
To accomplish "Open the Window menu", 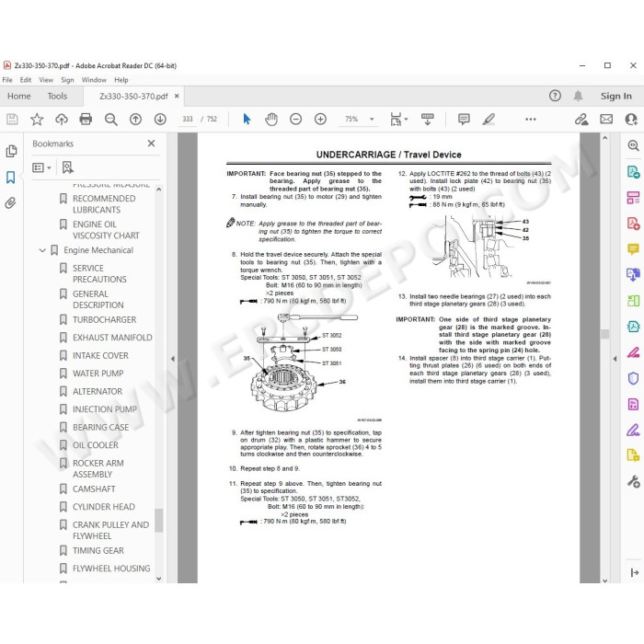I will point(94,80).
